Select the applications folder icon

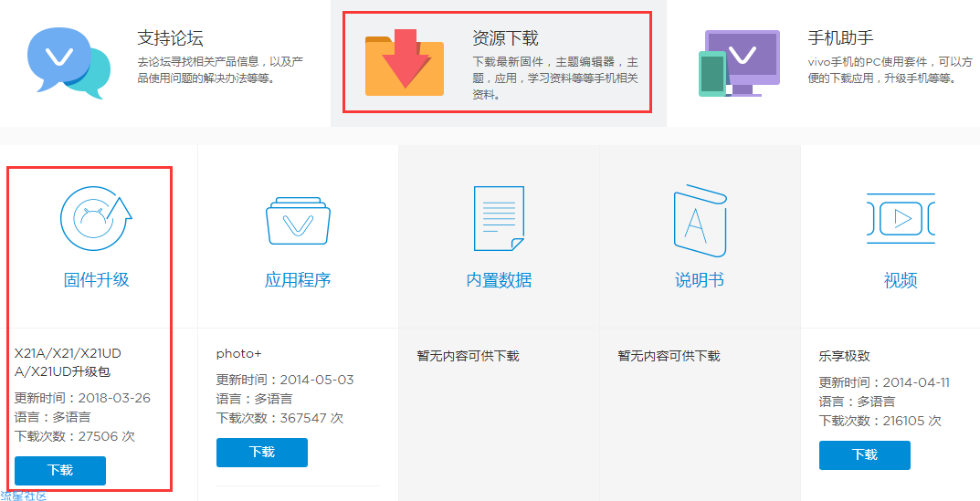(x=298, y=220)
